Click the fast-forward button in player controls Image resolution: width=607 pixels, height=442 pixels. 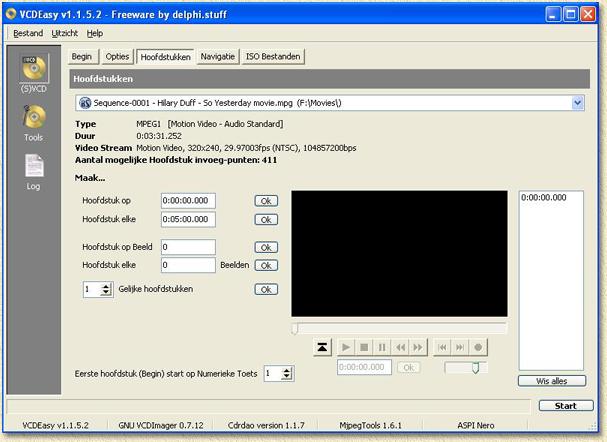tap(416, 347)
